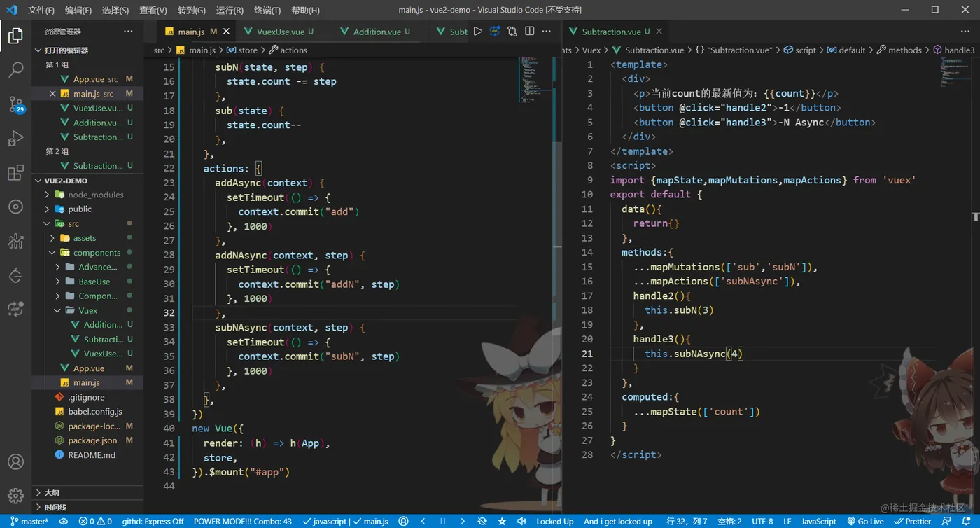Click Go Live in the status bar
The width and height of the screenshot is (980, 528).
tap(865, 521)
